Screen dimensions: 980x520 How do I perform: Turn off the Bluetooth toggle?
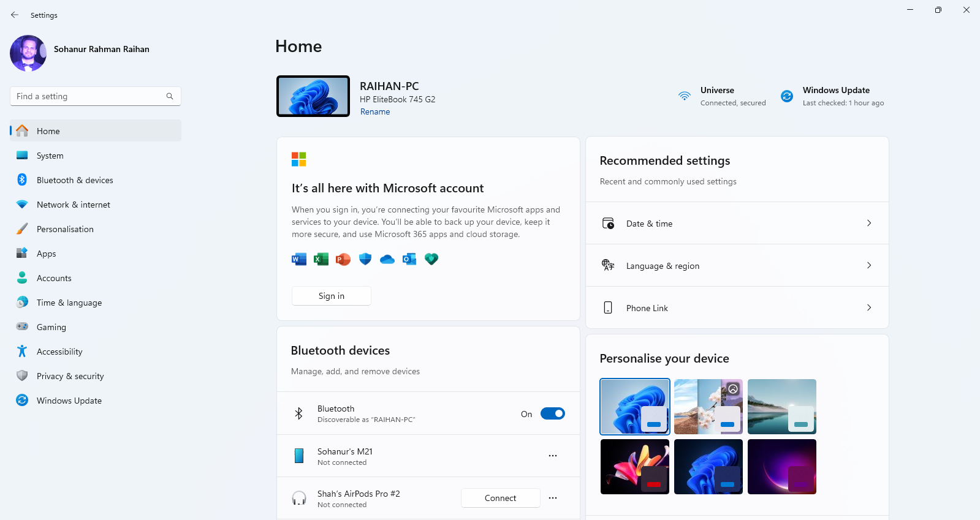point(553,413)
